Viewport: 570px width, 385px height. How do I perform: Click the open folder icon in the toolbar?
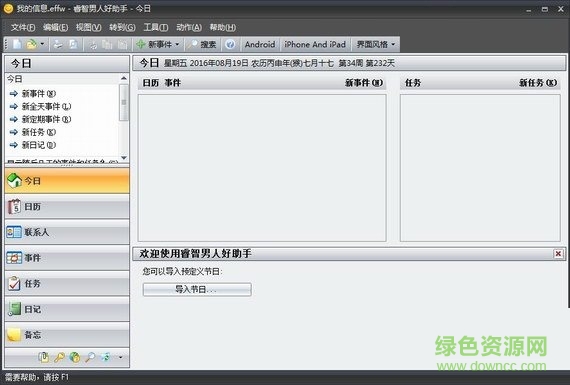coord(32,44)
